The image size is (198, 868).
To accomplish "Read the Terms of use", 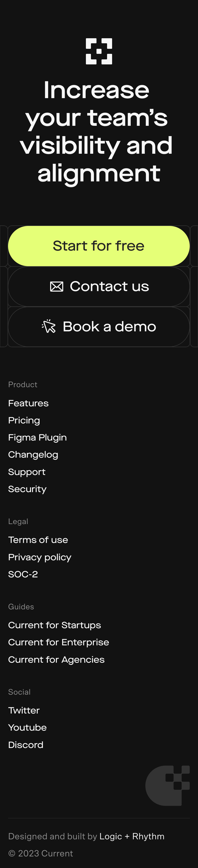I will coord(38,540).
